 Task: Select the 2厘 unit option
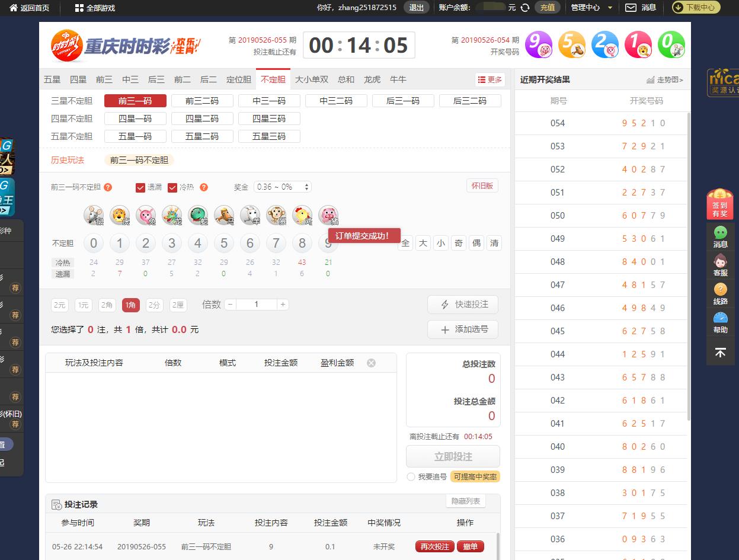pos(178,305)
